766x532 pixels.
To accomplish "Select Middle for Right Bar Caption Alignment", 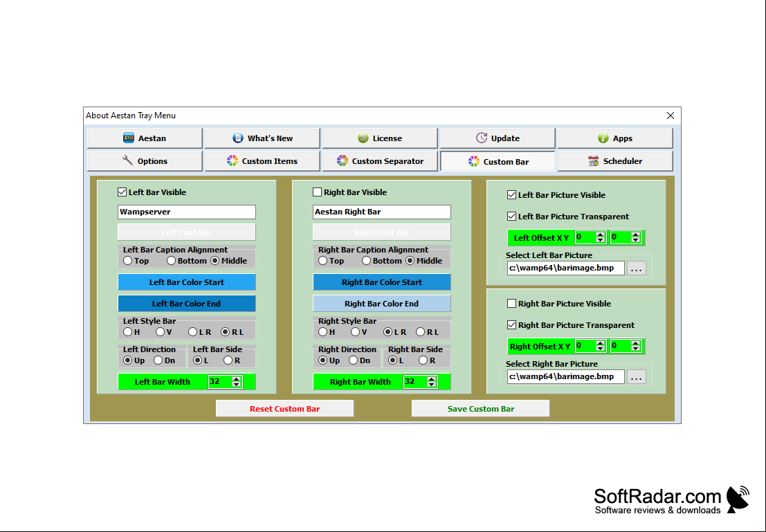I will (x=410, y=261).
